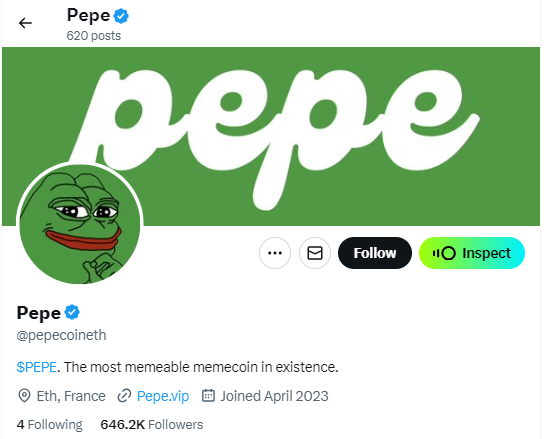The width and height of the screenshot is (555, 439).
Task: Open the three-dots more options button
Action: point(275,253)
